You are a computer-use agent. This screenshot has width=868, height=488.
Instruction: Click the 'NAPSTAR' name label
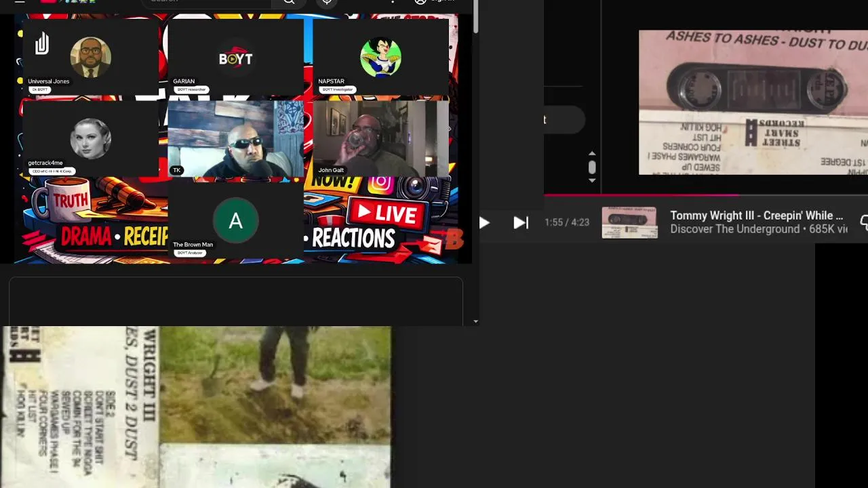[x=331, y=81]
